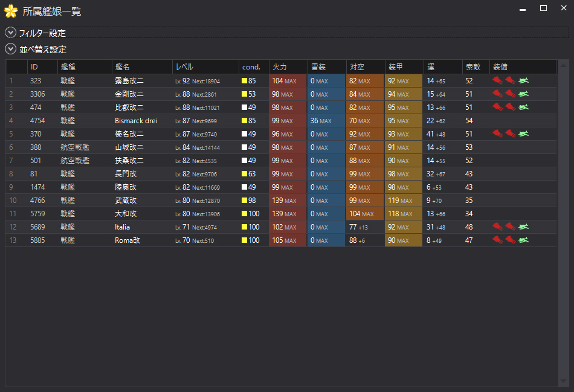Click second red gun icon in Roma改 row
Screen dimensions: 574x392
coord(511,240)
